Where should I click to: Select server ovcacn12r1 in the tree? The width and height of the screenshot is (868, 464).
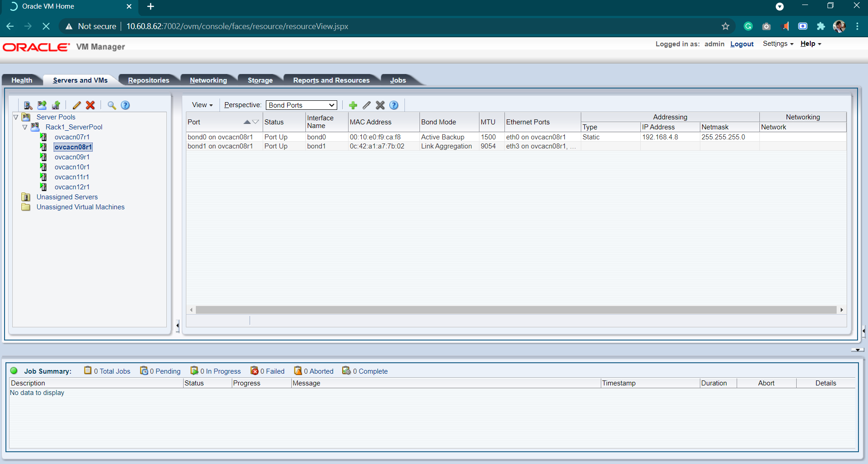(x=72, y=187)
